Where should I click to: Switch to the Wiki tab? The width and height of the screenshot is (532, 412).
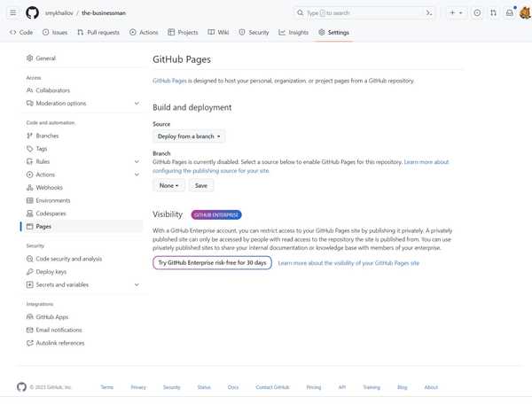tap(218, 32)
